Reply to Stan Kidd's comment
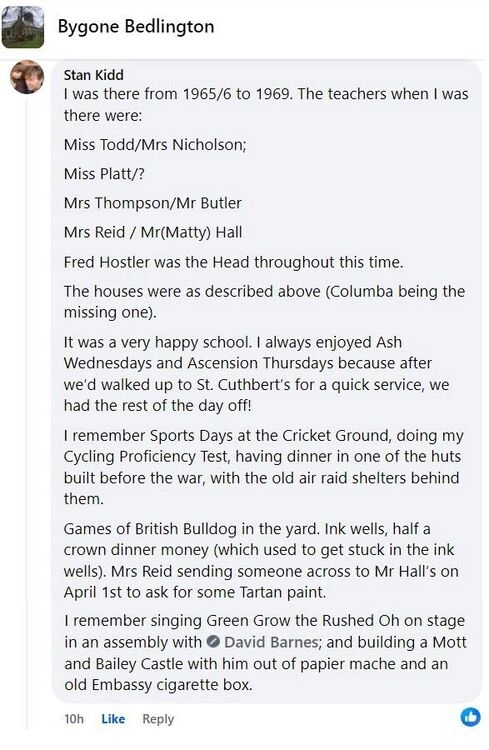 [x=158, y=719]
